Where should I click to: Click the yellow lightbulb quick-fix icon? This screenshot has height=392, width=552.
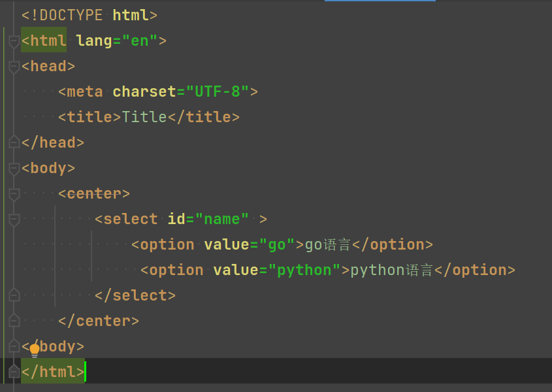(35, 350)
